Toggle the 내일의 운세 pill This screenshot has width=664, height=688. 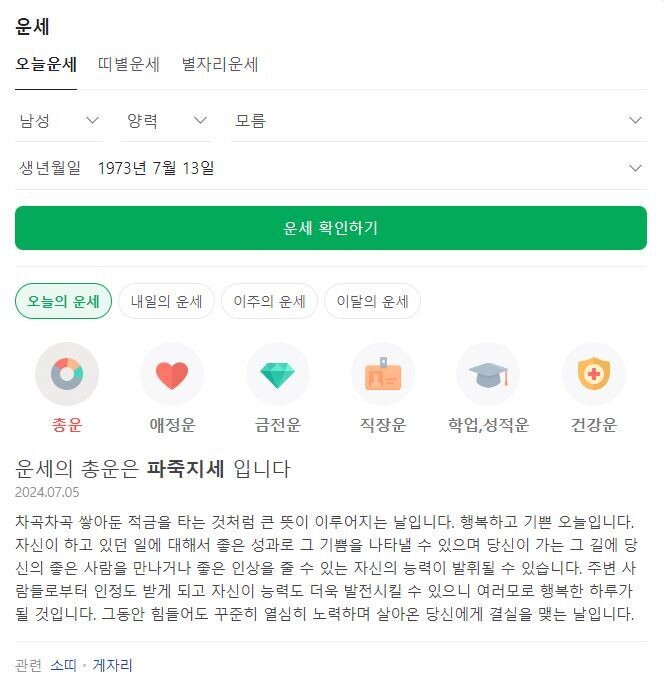tap(166, 301)
